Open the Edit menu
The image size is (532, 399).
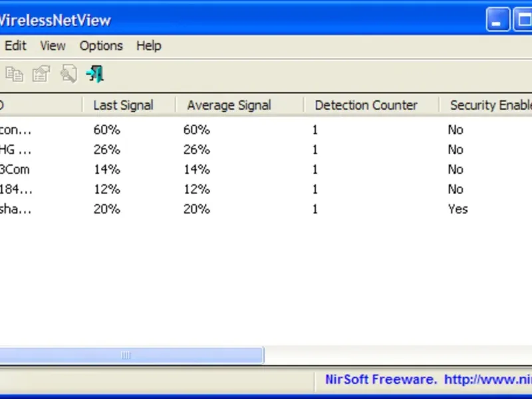[x=15, y=45]
